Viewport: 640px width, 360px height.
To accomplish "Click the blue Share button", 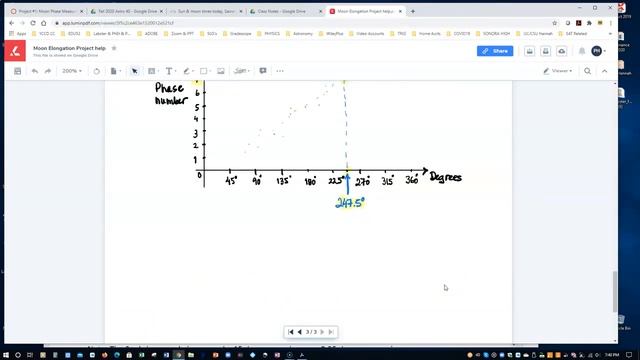I will [495, 51].
